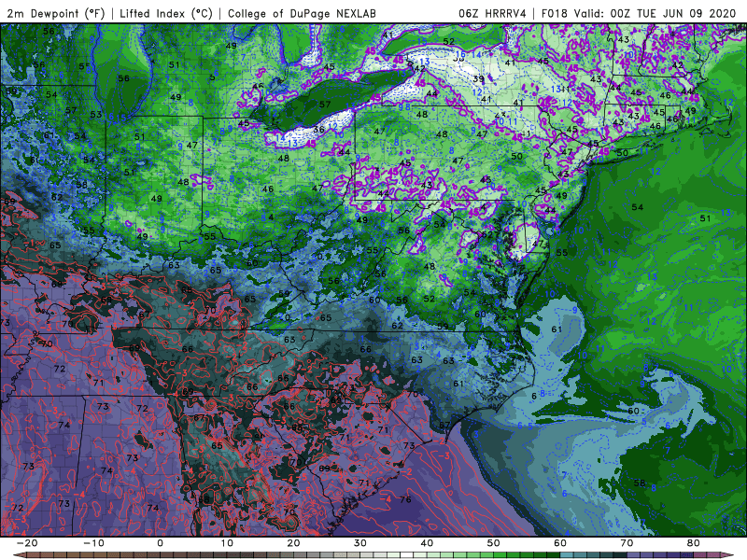747x560 pixels.
Task: Click the '30' tick label on the color scale
Action: tap(360, 543)
